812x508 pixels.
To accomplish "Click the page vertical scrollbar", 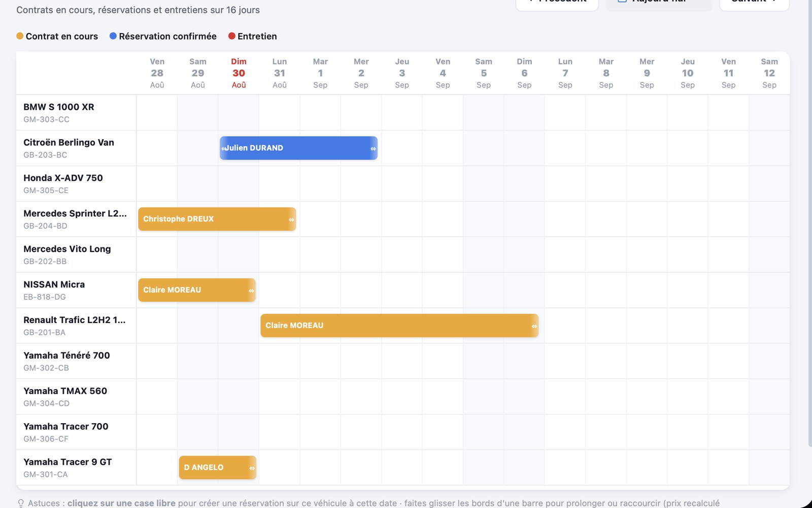I will point(810,224).
